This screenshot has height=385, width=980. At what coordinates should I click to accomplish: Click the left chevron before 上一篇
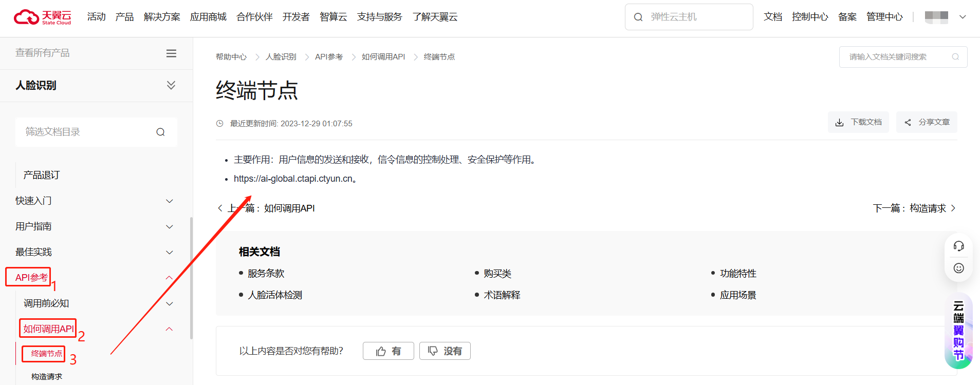point(220,208)
